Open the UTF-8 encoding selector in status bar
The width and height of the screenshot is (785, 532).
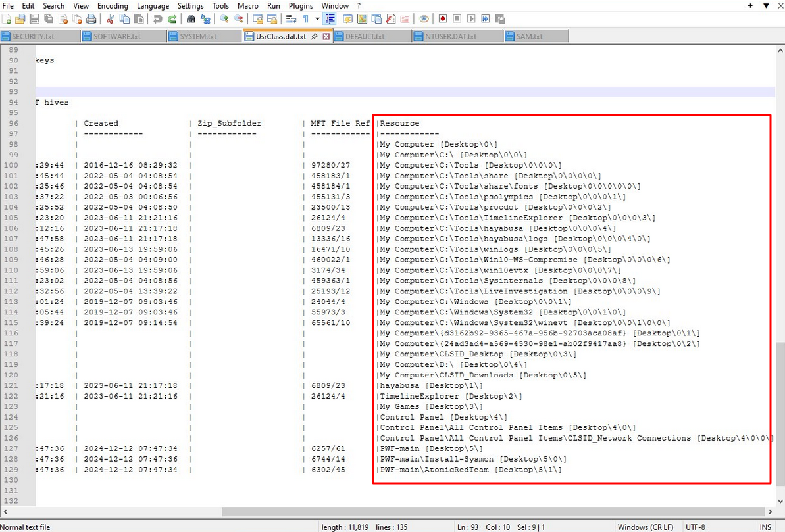695,527
